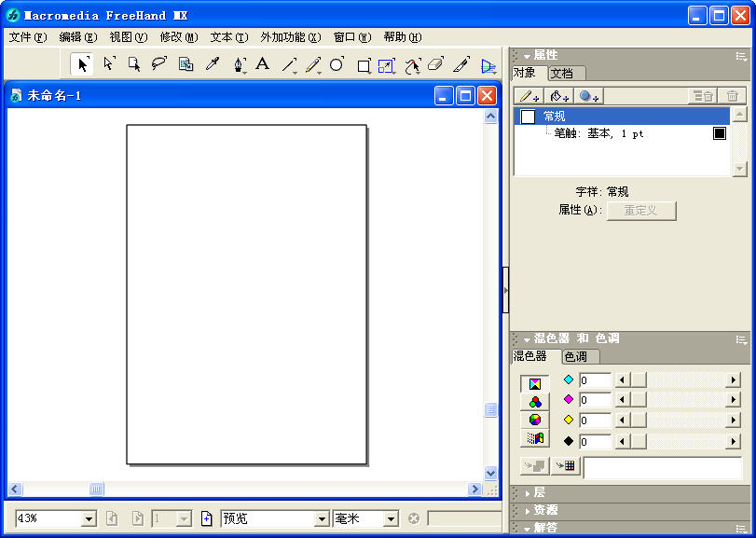
Task: Open the 窗口 menu
Action: [x=345, y=35]
